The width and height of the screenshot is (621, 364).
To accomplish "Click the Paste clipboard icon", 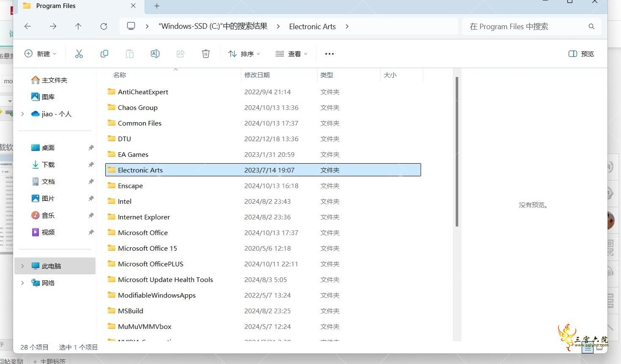I will pos(130,54).
